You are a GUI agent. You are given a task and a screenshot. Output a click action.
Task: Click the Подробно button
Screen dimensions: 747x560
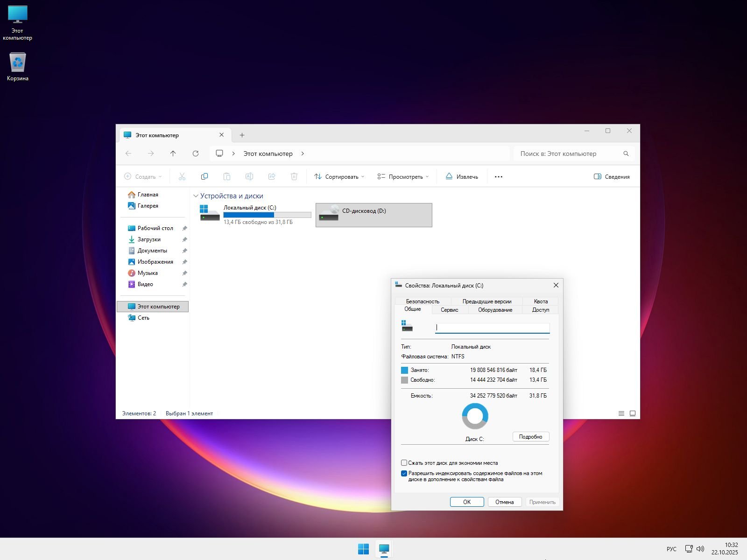(x=530, y=437)
